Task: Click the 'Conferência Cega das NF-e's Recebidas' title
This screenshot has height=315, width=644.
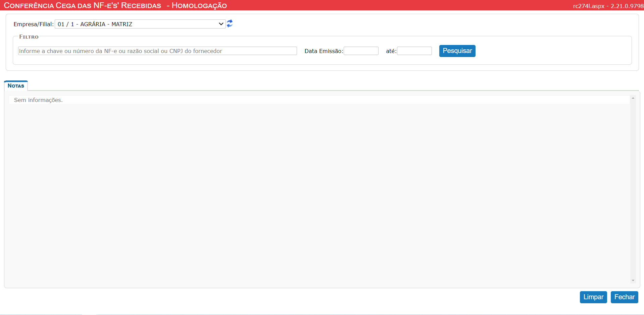Action: [83, 6]
